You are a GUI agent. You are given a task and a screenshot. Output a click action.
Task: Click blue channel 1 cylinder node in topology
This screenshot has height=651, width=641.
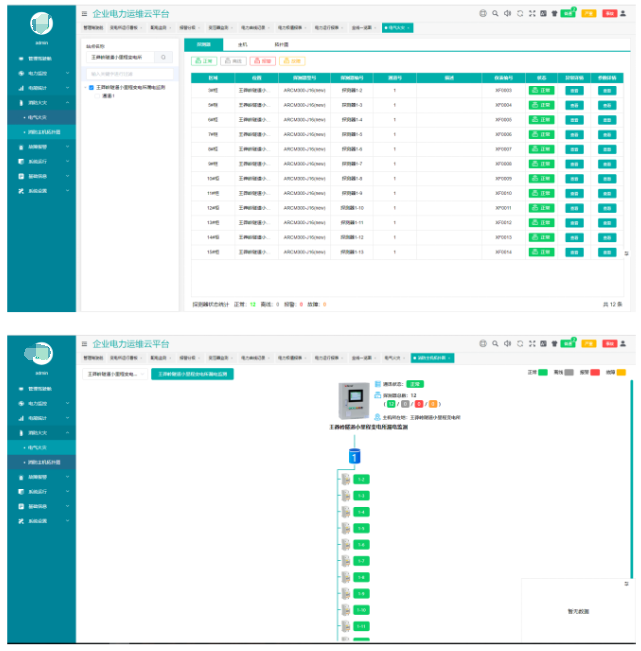click(x=354, y=456)
